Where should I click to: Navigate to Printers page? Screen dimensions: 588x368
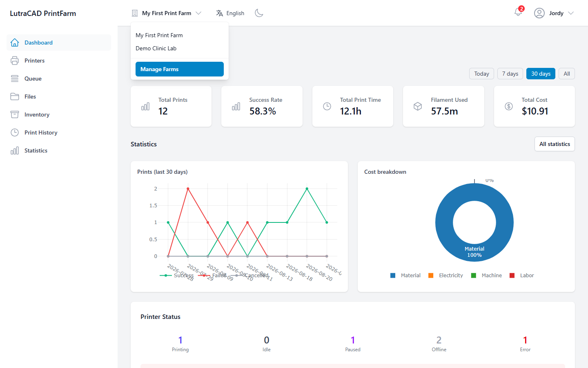(x=59, y=61)
